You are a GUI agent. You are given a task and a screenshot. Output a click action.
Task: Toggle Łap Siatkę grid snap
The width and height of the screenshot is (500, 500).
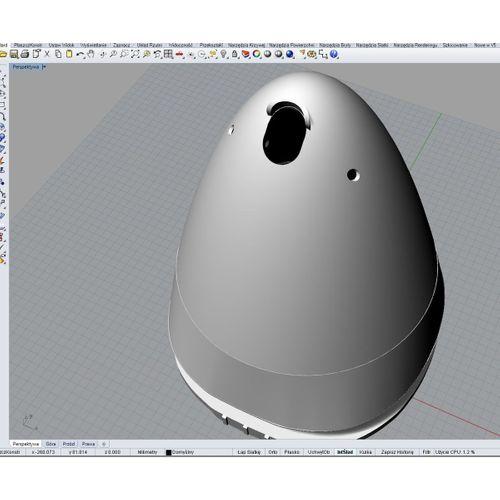coord(249,452)
